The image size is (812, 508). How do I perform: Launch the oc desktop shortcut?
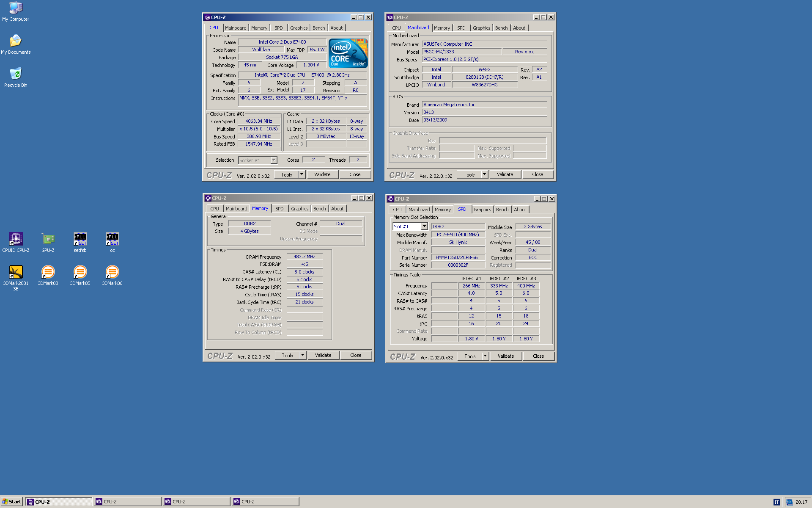click(112, 242)
